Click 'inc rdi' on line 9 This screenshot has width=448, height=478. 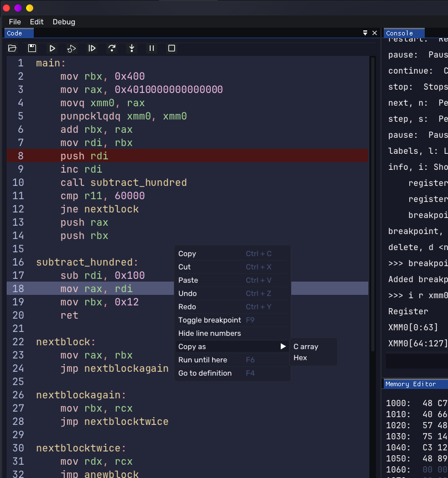point(81,169)
